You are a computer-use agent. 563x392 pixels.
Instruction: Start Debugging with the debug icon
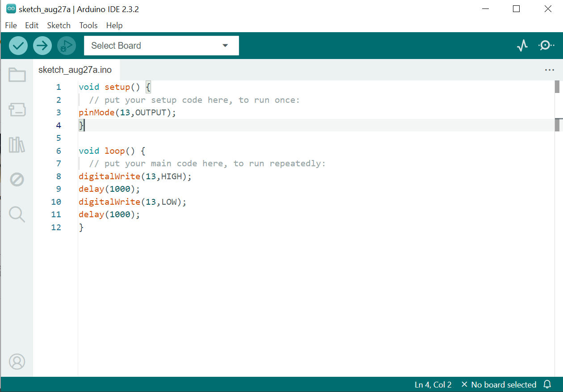click(x=67, y=46)
